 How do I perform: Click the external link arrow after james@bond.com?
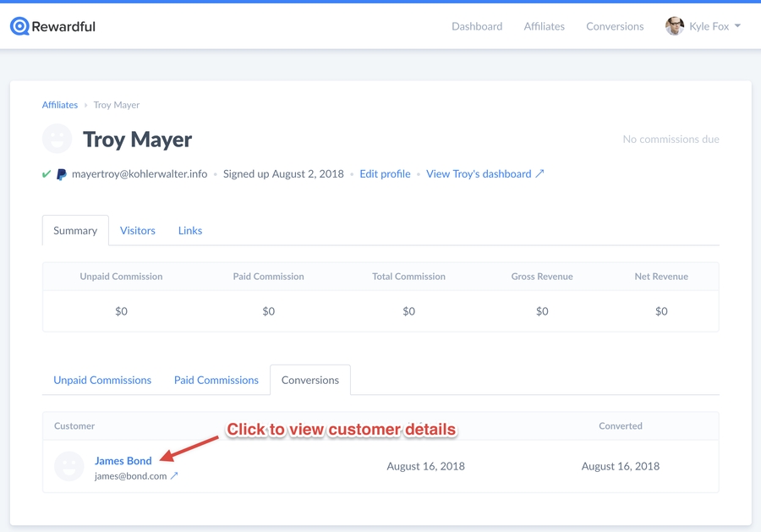174,476
